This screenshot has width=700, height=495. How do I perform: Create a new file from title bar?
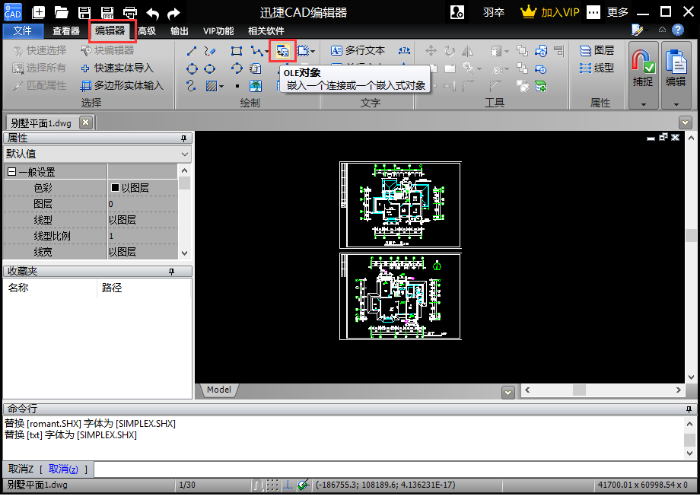[x=38, y=12]
